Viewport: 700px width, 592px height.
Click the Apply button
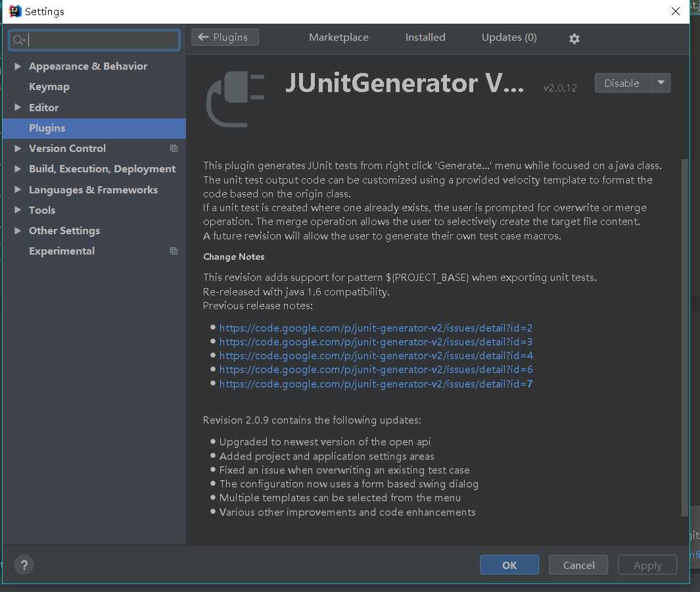click(x=647, y=565)
